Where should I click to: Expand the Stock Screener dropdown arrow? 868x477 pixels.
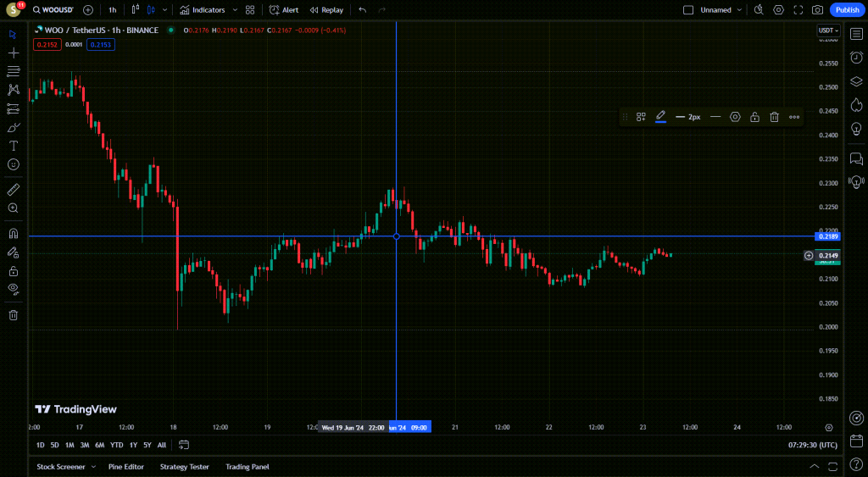coord(93,467)
